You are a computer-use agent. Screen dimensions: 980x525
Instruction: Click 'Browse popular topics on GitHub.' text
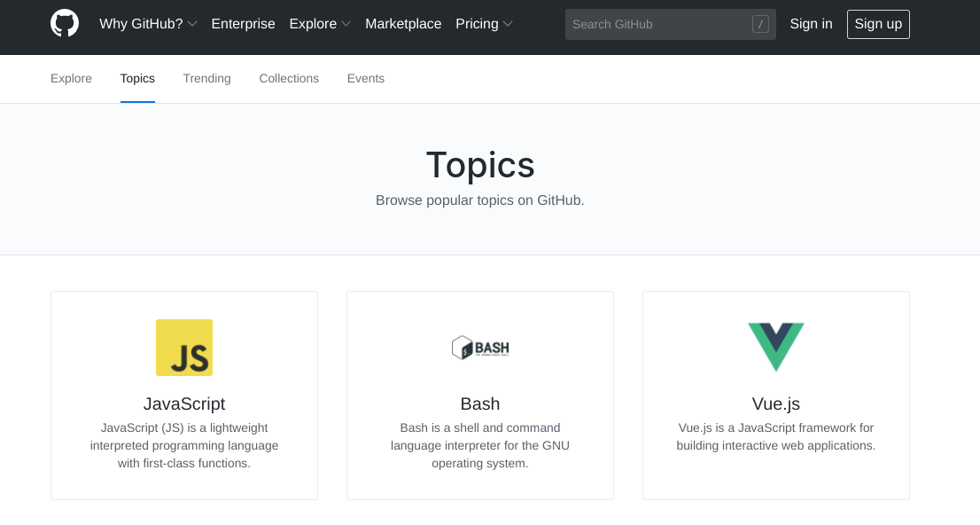pyautogui.click(x=480, y=200)
